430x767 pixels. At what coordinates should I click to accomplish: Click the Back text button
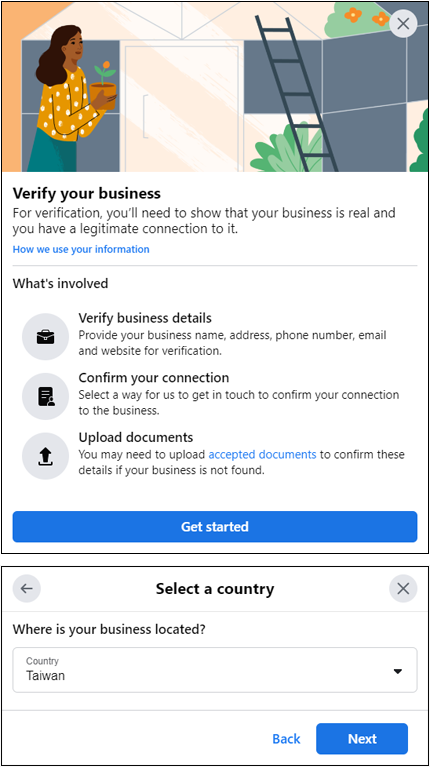pos(286,739)
